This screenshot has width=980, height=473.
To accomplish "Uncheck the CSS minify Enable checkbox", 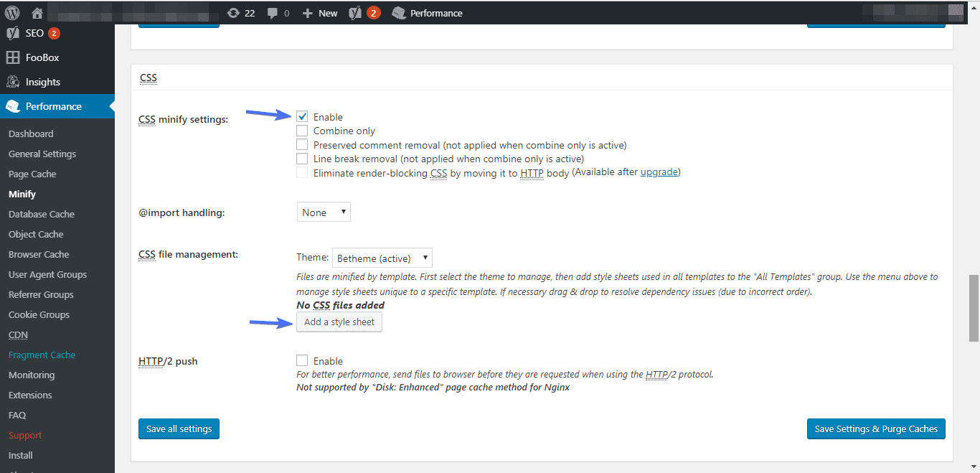I will pos(302,116).
